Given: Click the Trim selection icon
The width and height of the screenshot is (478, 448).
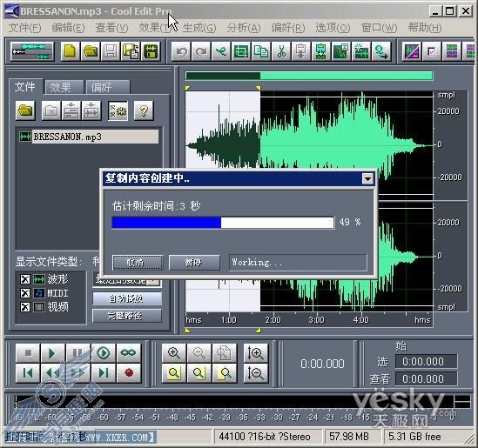Looking at the screenshot, I should [x=241, y=51].
